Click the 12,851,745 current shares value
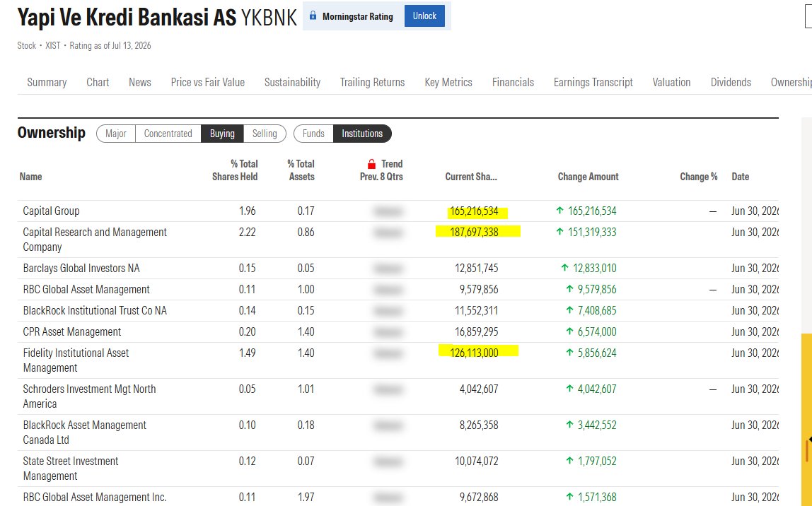 coord(477,268)
